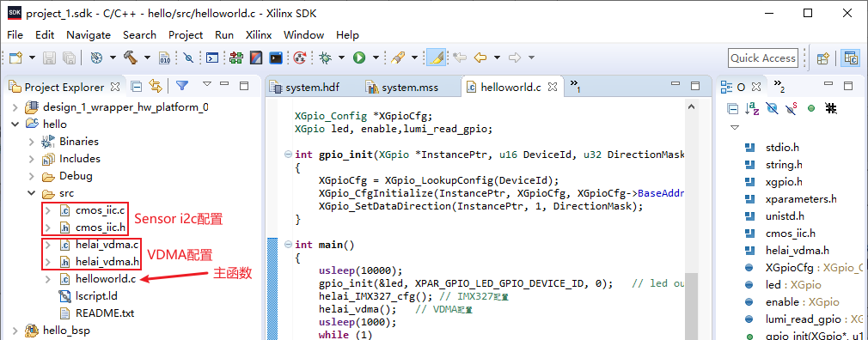Open the Project menu
This screenshot has height=340, width=868.
[x=186, y=35]
